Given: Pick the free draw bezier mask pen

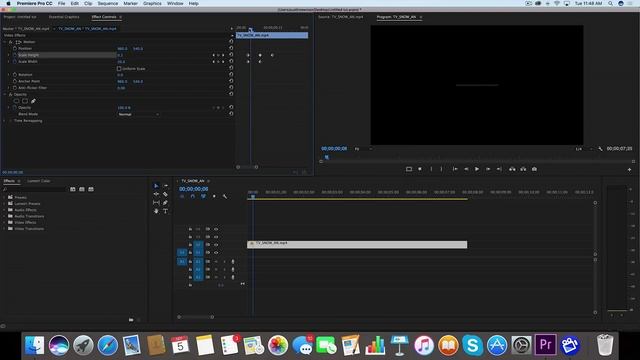Looking at the screenshot, I should click(33, 101).
